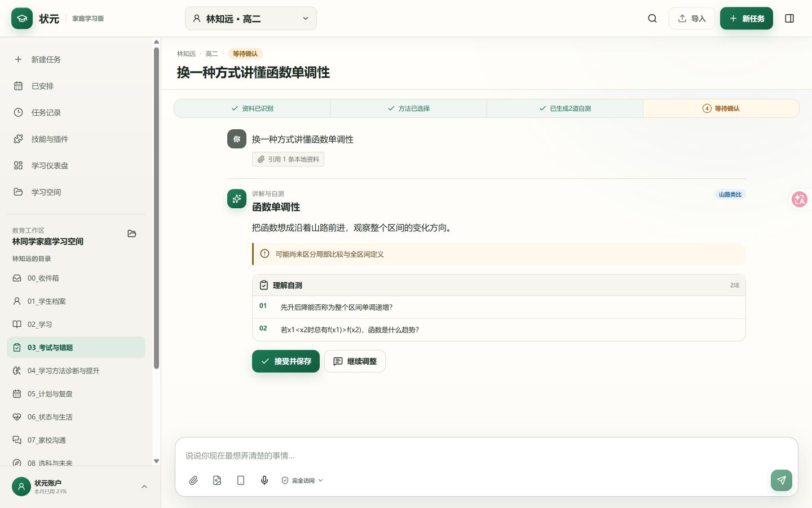Expand the 状元账户 menu chevron
812x508 pixels.
point(144,487)
